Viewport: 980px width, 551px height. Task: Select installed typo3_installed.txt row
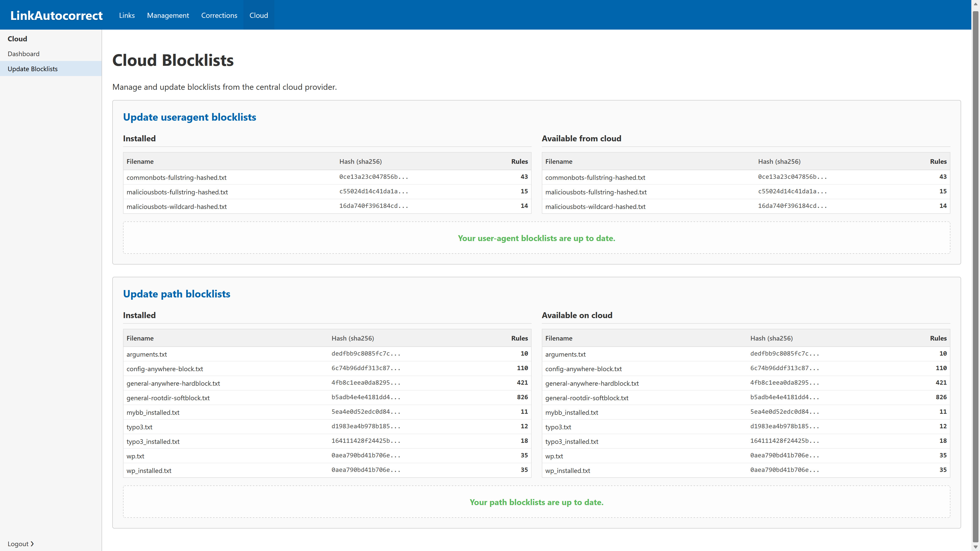point(327,441)
